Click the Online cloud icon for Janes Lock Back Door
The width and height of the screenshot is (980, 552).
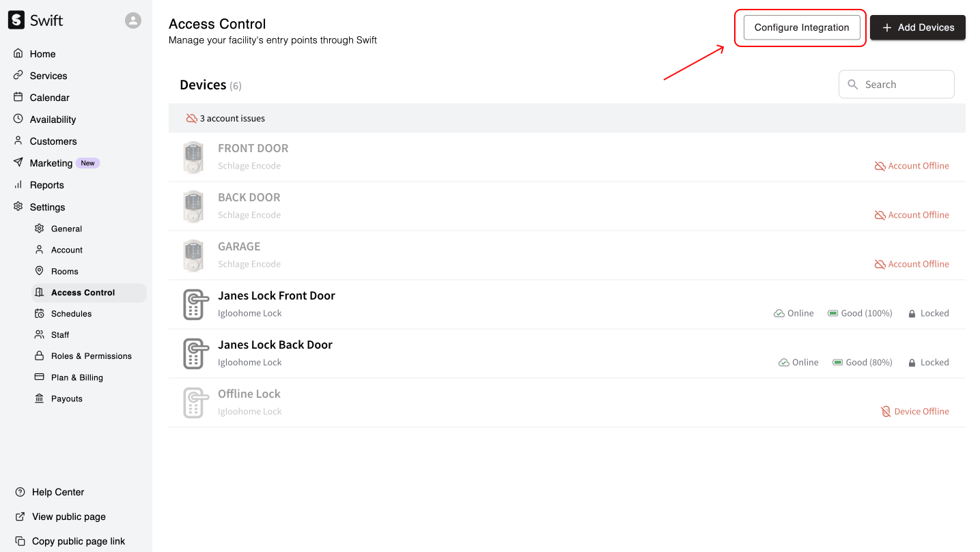coord(784,362)
